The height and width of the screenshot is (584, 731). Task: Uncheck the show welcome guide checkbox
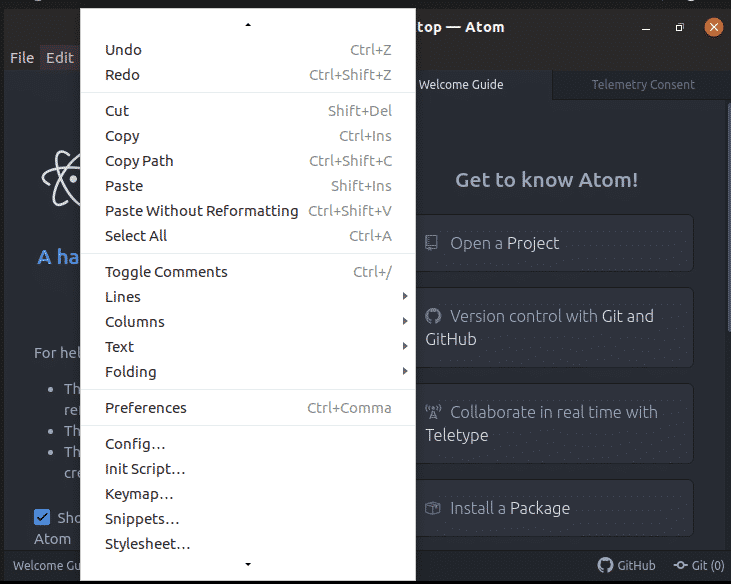42,517
